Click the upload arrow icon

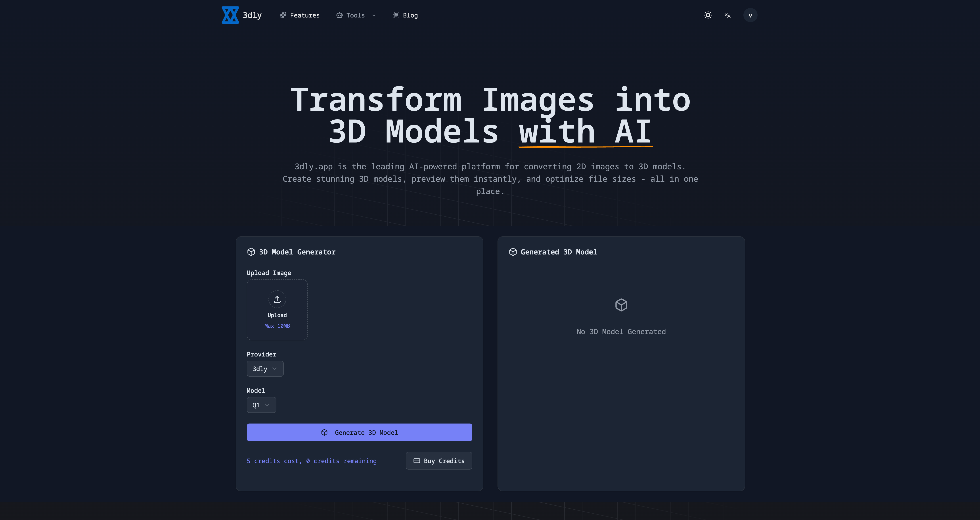click(277, 299)
